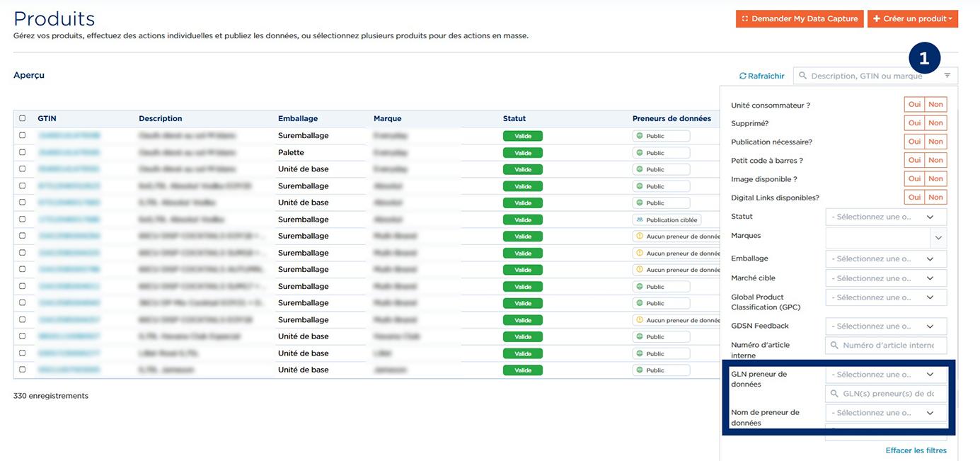The image size is (980, 461).
Task: Set Unité consommateur filter to Oui
Action: pyautogui.click(x=914, y=105)
